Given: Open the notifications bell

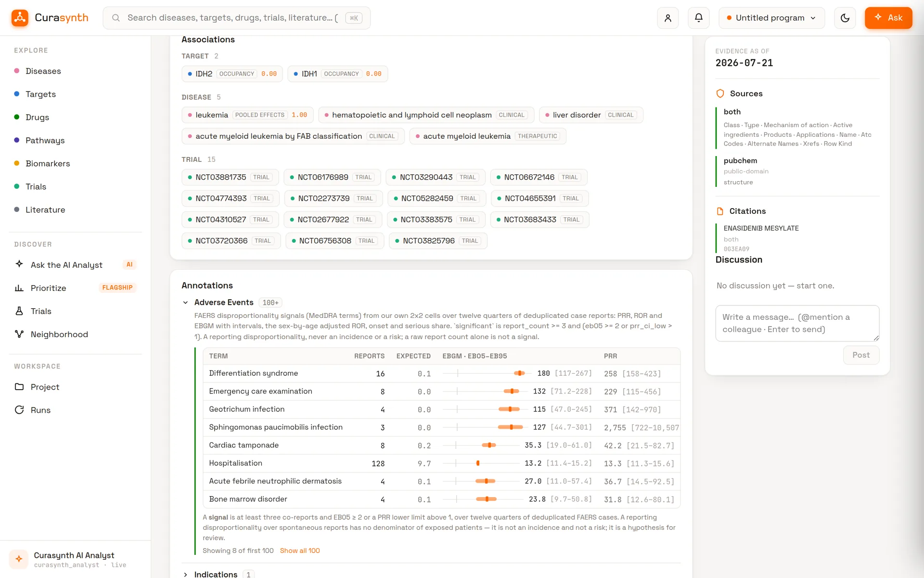Looking at the screenshot, I should click(x=698, y=18).
